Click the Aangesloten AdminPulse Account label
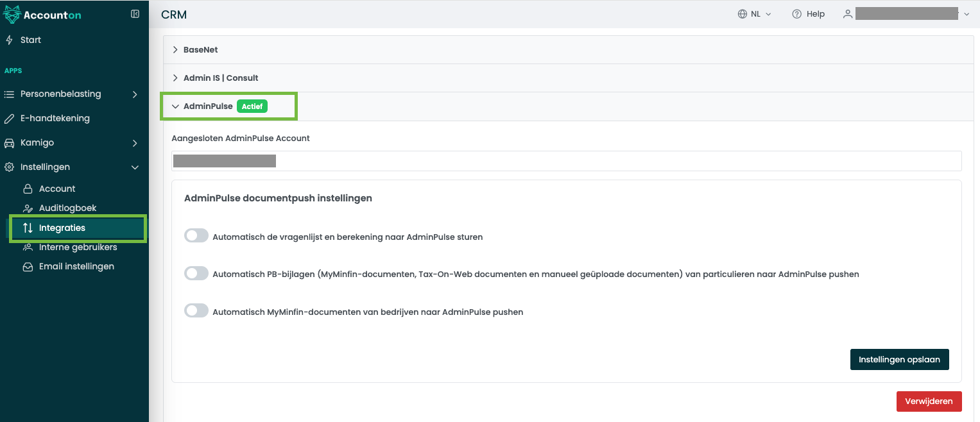The image size is (980, 422). coord(241,138)
